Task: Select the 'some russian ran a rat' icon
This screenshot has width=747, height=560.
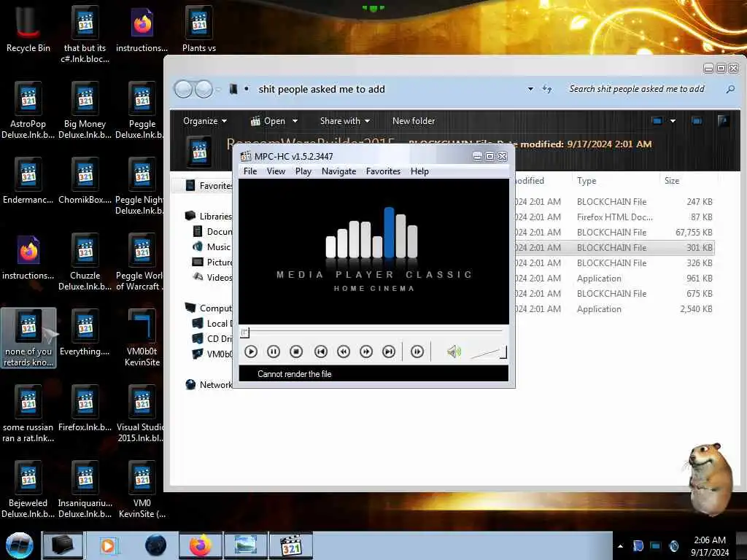Action: tap(28, 414)
